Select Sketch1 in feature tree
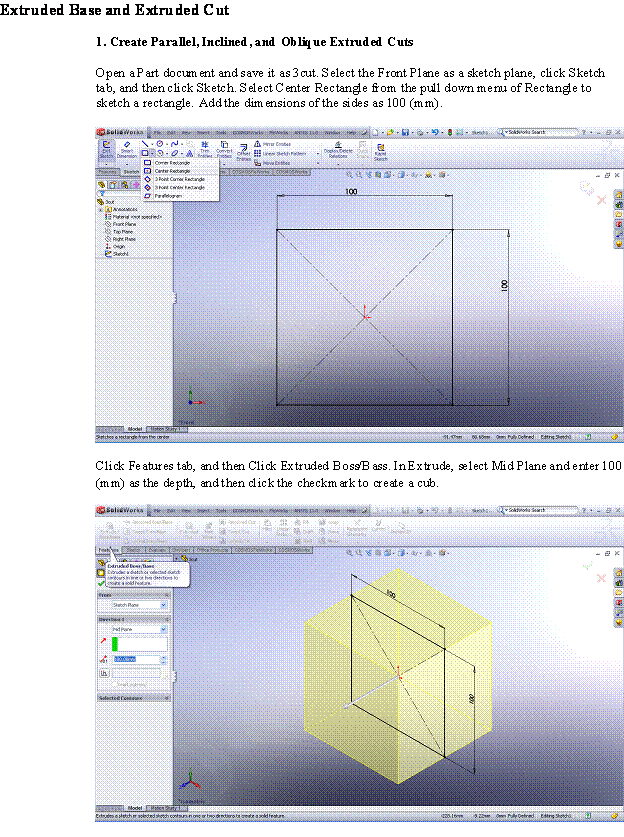The width and height of the screenshot is (624, 837). pos(117,254)
